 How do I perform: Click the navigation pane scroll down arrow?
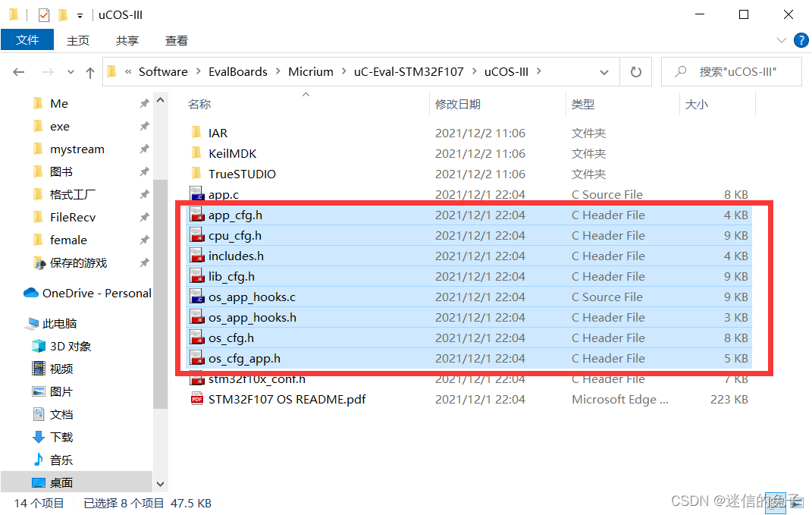[161, 484]
